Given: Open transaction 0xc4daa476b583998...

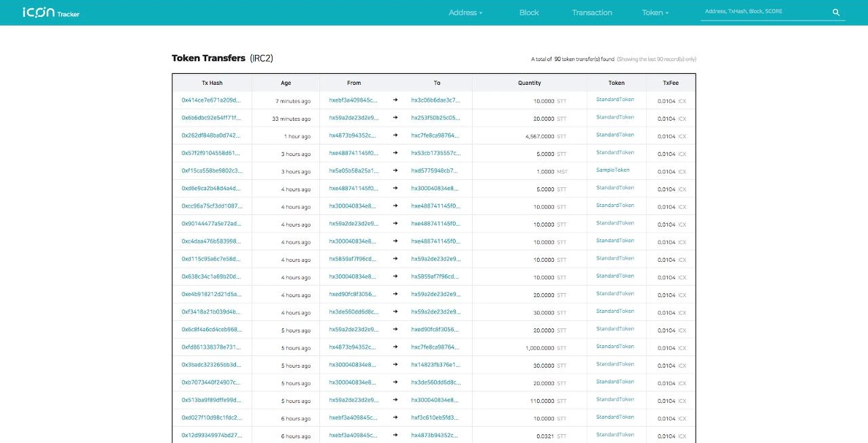Looking at the screenshot, I should pyautogui.click(x=211, y=242).
